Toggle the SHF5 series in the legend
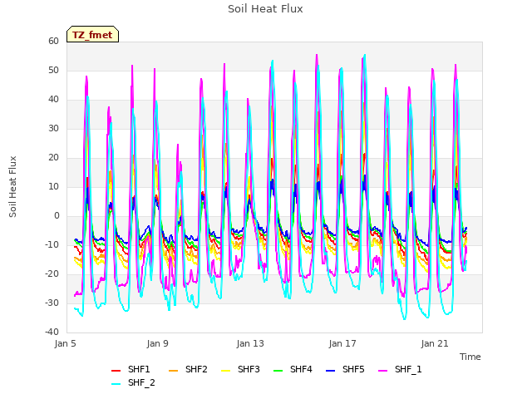This screenshot has height=399, width=532. click(x=345, y=369)
